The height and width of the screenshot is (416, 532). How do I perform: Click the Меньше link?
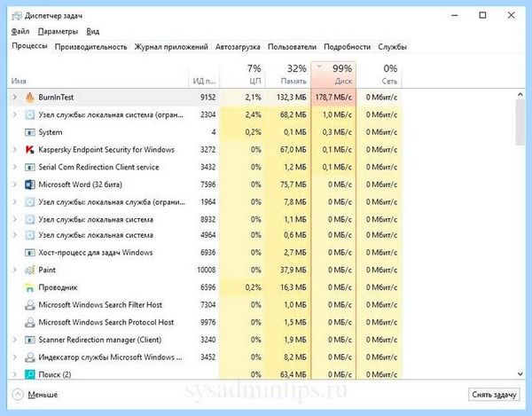(43, 395)
